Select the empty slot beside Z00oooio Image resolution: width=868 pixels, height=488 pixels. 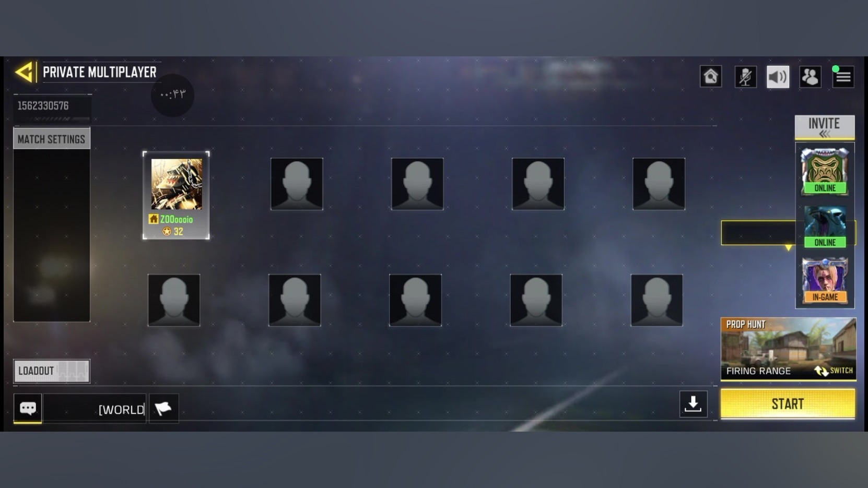[297, 184]
